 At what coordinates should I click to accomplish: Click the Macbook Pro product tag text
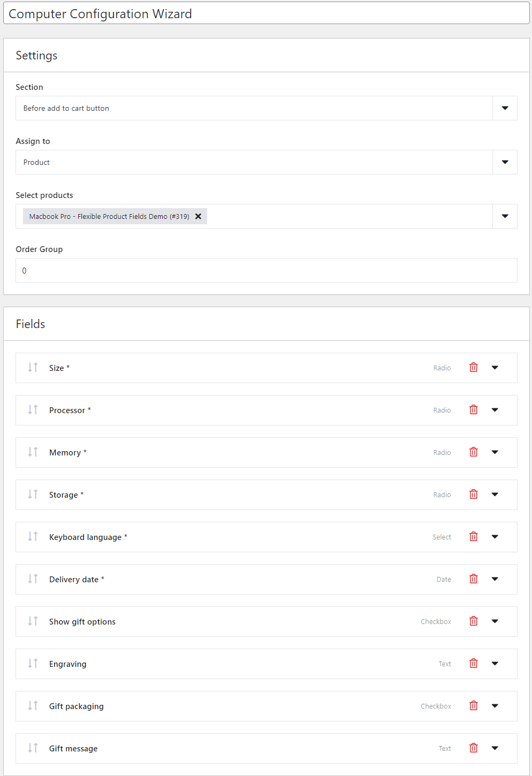109,216
